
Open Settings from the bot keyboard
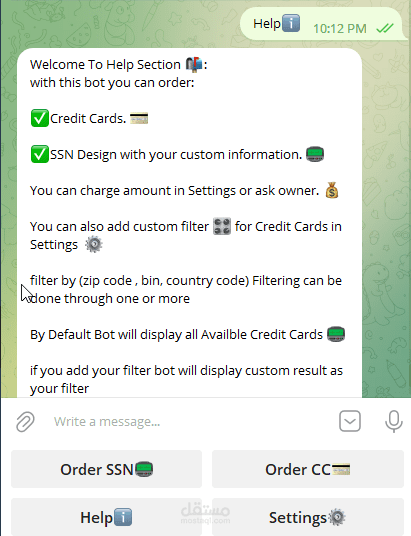point(308,517)
